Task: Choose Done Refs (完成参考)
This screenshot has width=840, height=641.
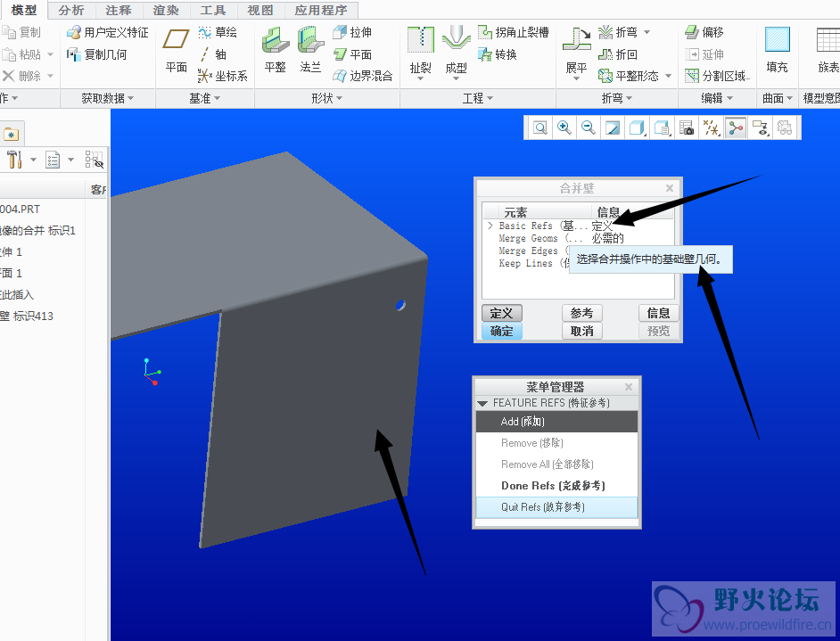Action: pyautogui.click(x=556, y=486)
